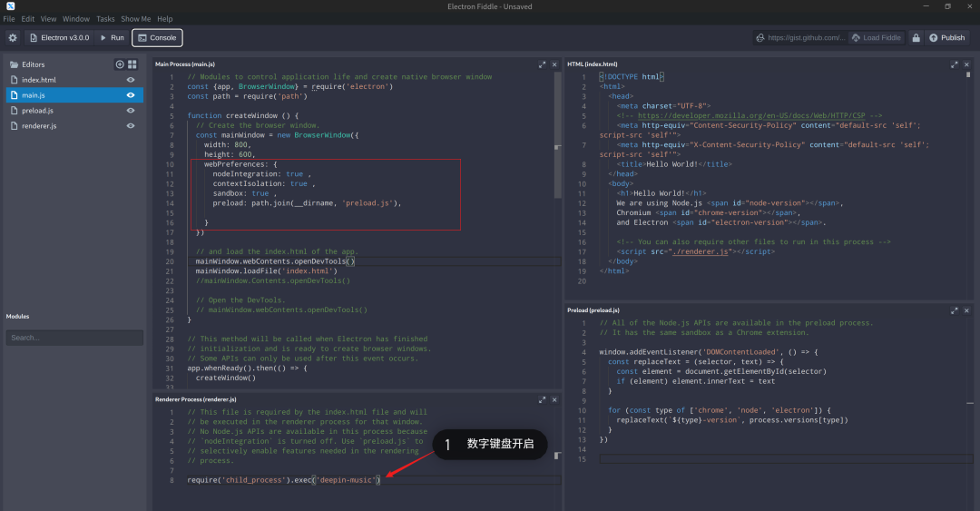Screen dimensions: 980x511
Task: Select main.js in Editors list
Action: pos(74,95)
